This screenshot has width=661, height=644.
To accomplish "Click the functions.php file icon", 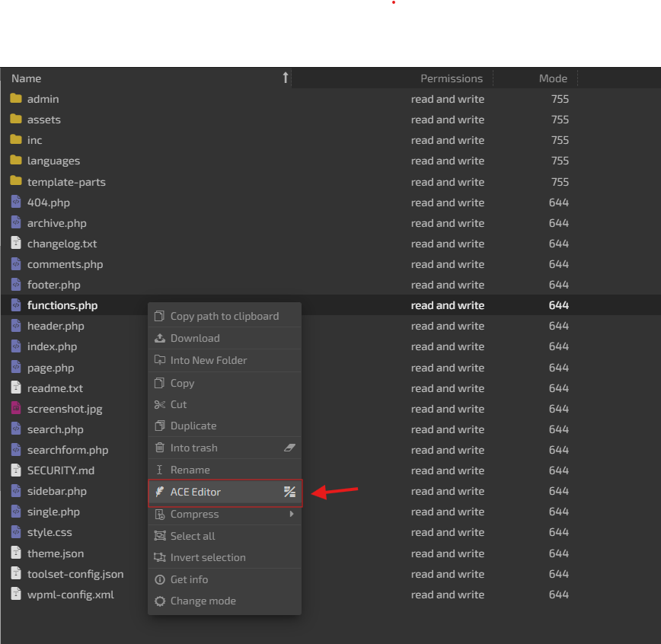I will pyautogui.click(x=16, y=304).
